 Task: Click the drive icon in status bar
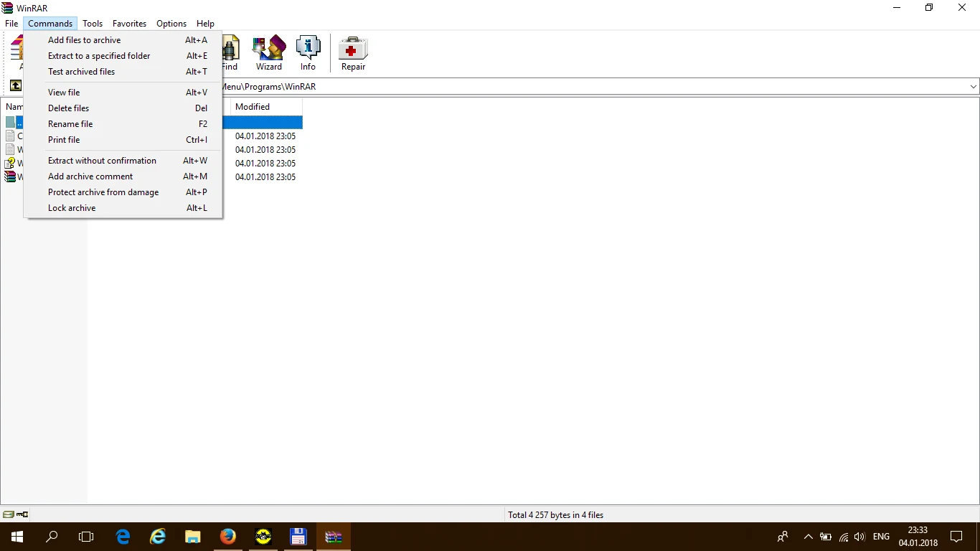pos(9,514)
